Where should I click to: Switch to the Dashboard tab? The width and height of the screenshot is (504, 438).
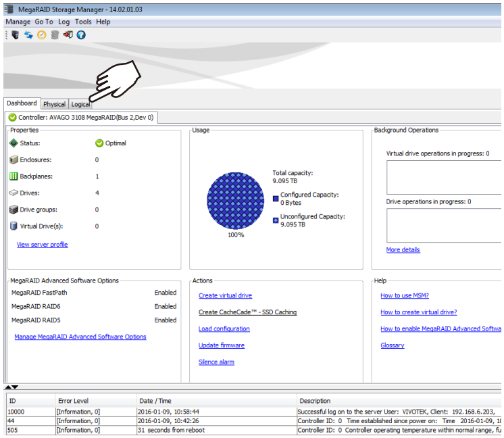click(x=22, y=103)
